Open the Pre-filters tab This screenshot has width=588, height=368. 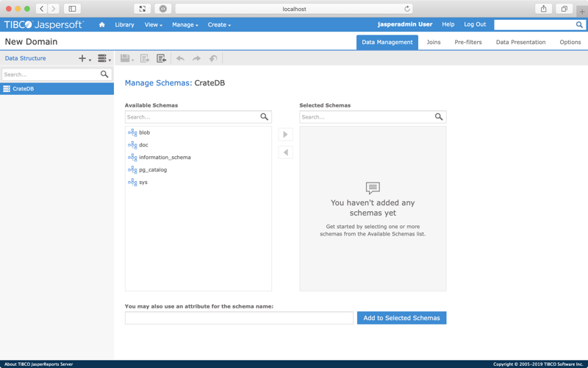467,42
